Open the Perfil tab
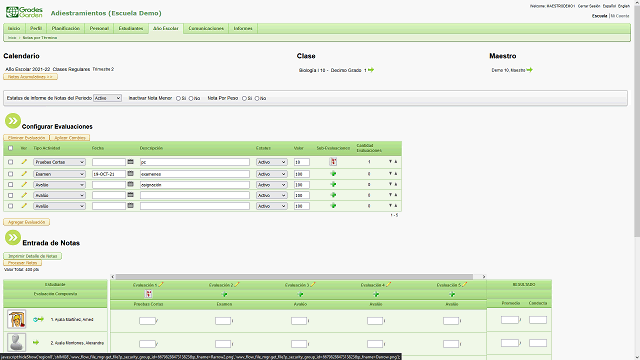The height and width of the screenshot is (360, 640). pyautogui.click(x=36, y=28)
